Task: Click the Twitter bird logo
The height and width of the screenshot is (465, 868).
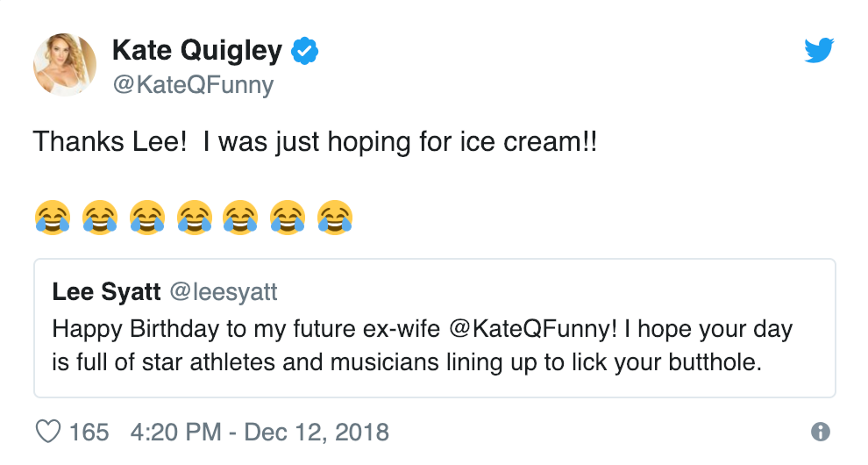Action: 819,53
